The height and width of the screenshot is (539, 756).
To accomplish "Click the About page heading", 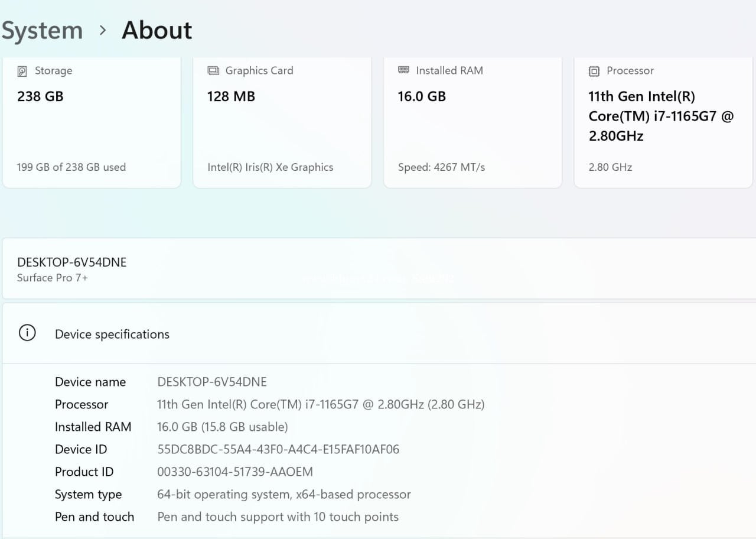I will [x=157, y=31].
